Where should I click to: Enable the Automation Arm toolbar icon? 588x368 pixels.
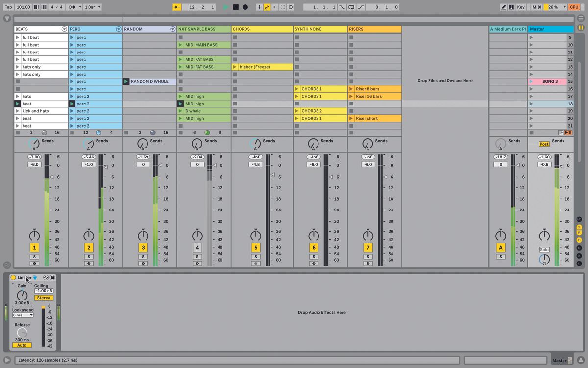[267, 7]
